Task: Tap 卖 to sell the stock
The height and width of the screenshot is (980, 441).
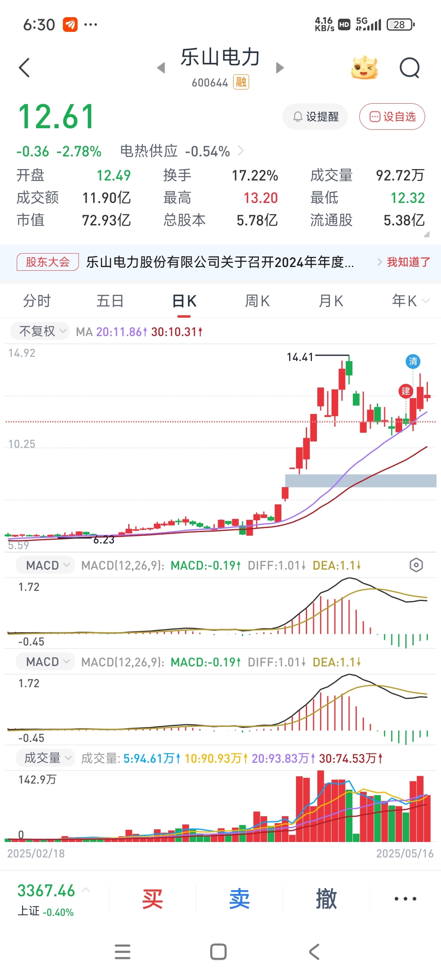Action: coord(239,899)
